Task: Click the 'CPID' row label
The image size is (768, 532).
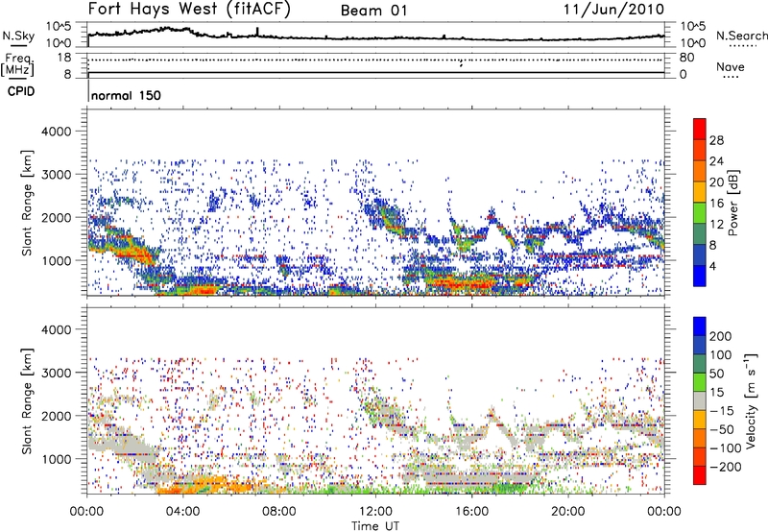Action: pos(21,91)
